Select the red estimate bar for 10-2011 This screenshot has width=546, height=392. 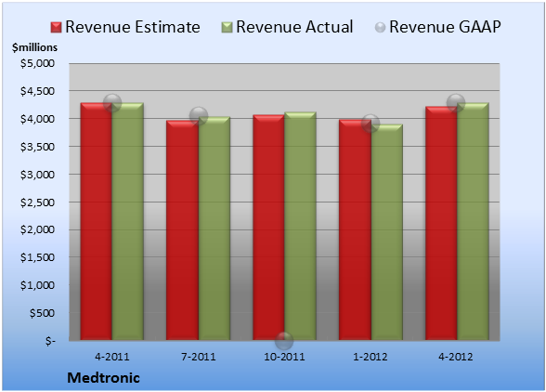tap(269, 228)
